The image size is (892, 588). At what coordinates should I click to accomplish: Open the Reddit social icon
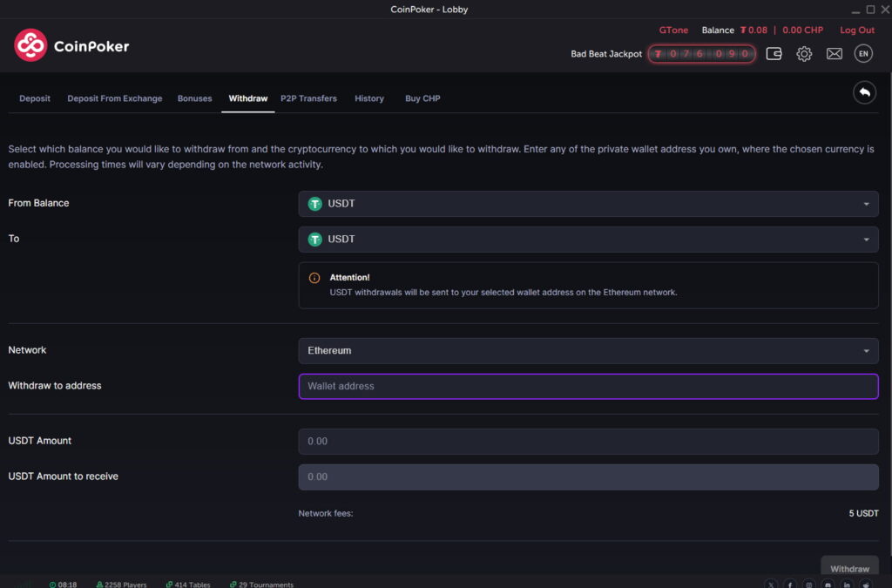point(865,584)
